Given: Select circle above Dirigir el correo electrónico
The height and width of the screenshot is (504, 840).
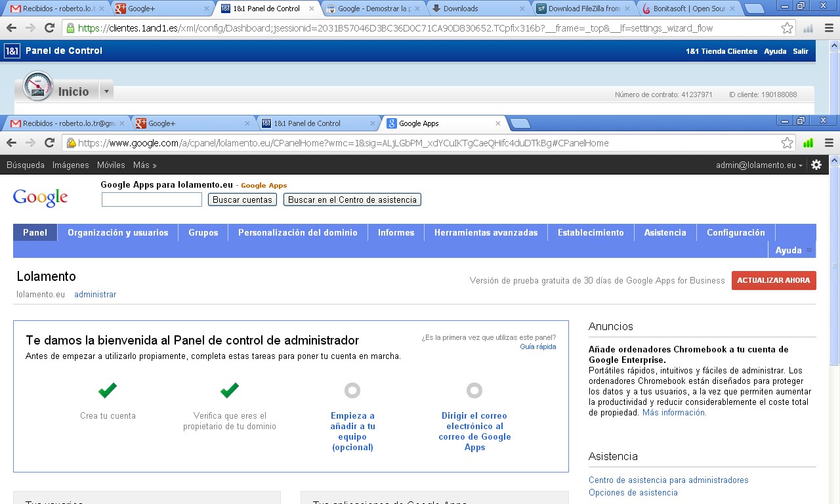Looking at the screenshot, I should coord(474,390).
